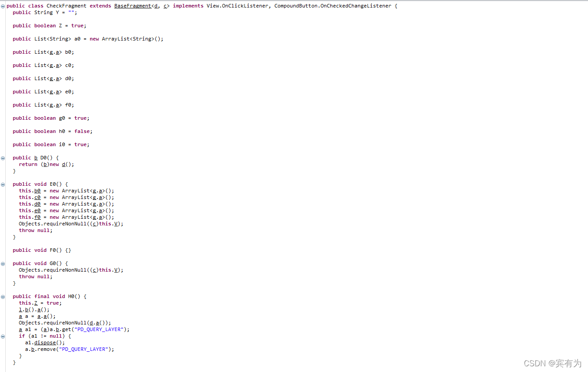Click 'Objects.requireNonNull(d.a());' line

tap(65, 323)
